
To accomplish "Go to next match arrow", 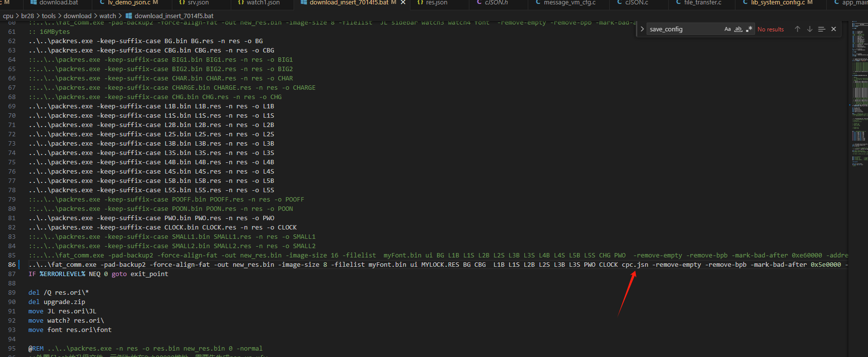I will pos(810,29).
